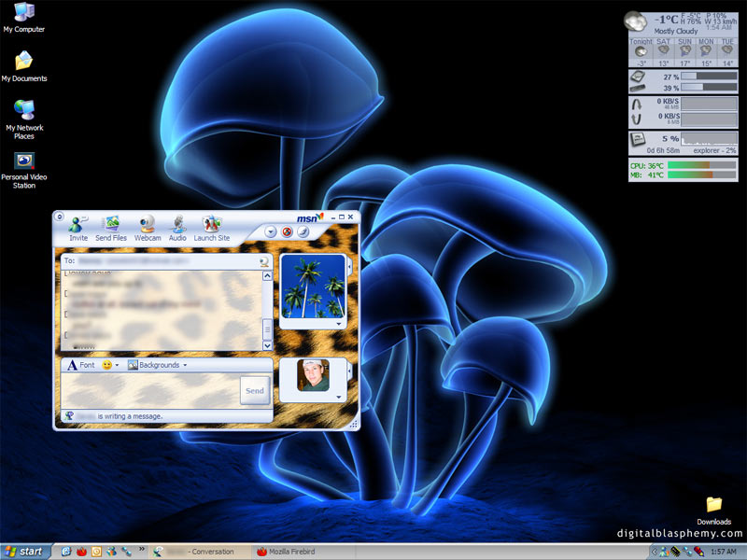Click the Mozilla Firebird quick launch icon
747x560 pixels.
point(81,552)
